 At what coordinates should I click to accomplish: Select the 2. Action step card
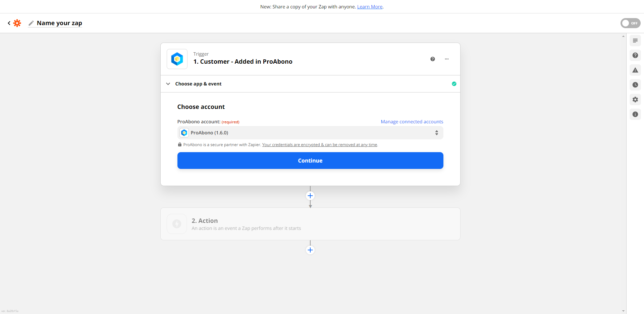tap(310, 224)
